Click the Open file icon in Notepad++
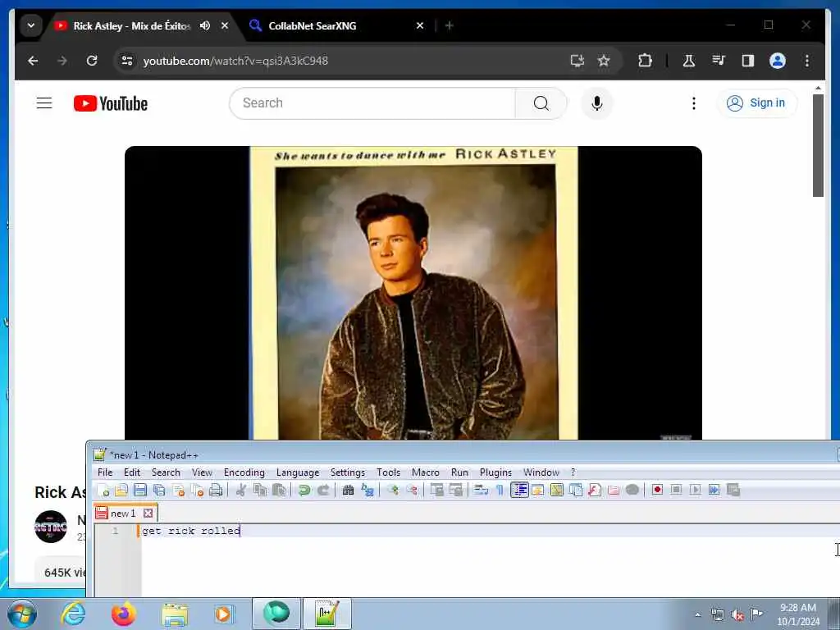 tap(121, 490)
